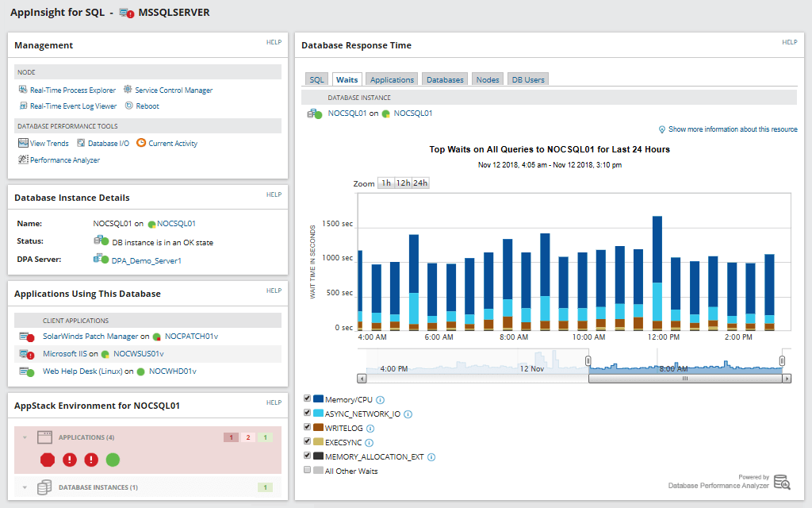Open the NOCWHD01v node link
The height and width of the screenshot is (508, 812).
tap(173, 371)
